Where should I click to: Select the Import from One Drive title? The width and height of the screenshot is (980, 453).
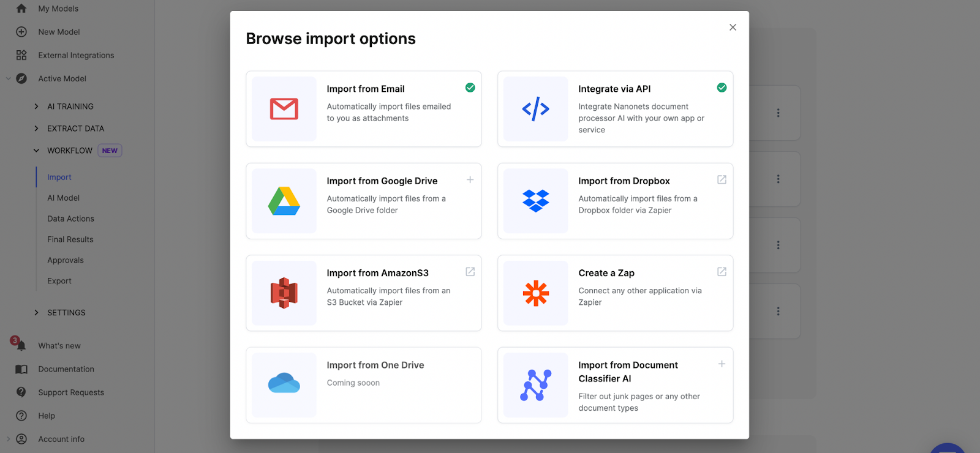(375, 365)
